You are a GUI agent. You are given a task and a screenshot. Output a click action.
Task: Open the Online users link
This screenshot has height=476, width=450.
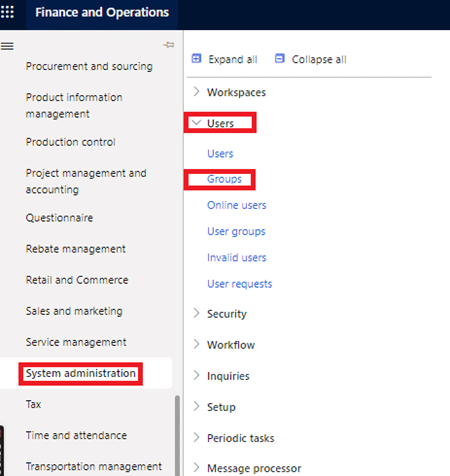(237, 205)
